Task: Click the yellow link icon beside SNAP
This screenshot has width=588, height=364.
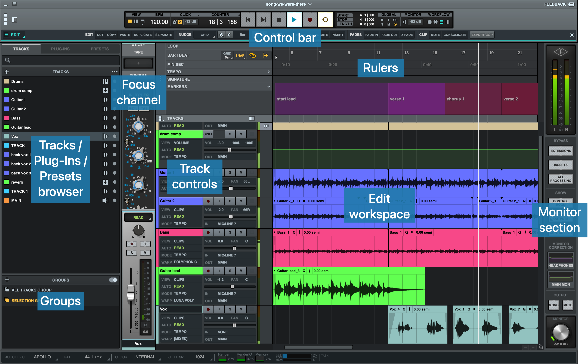Action: click(x=252, y=55)
